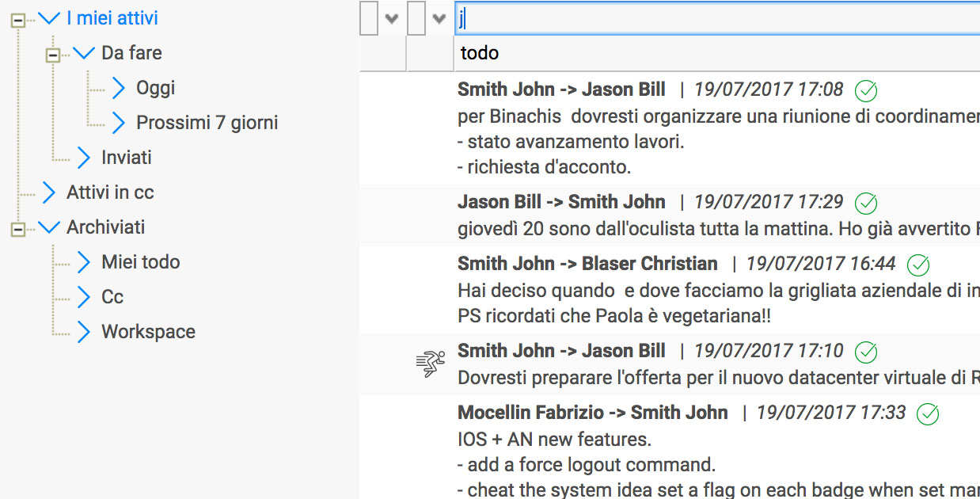Open the second filter dropdown arrow
The width and height of the screenshot is (980, 499).
pos(439,19)
